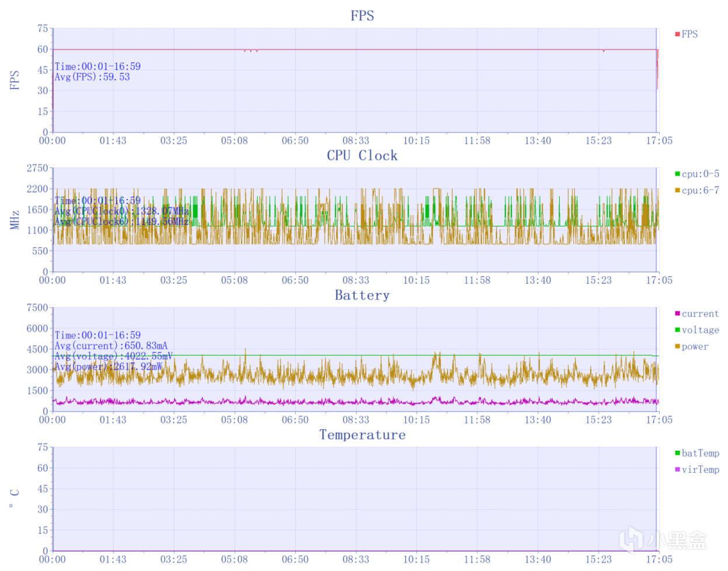Select the FPS legend label text
Image resolution: width=728 pixels, height=571 pixels.
tap(689, 34)
